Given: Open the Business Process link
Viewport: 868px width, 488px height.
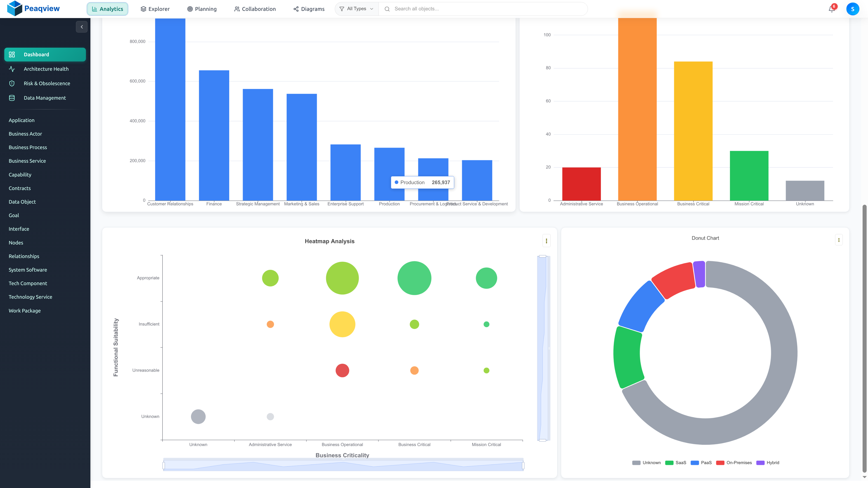Looking at the screenshot, I should [28, 147].
